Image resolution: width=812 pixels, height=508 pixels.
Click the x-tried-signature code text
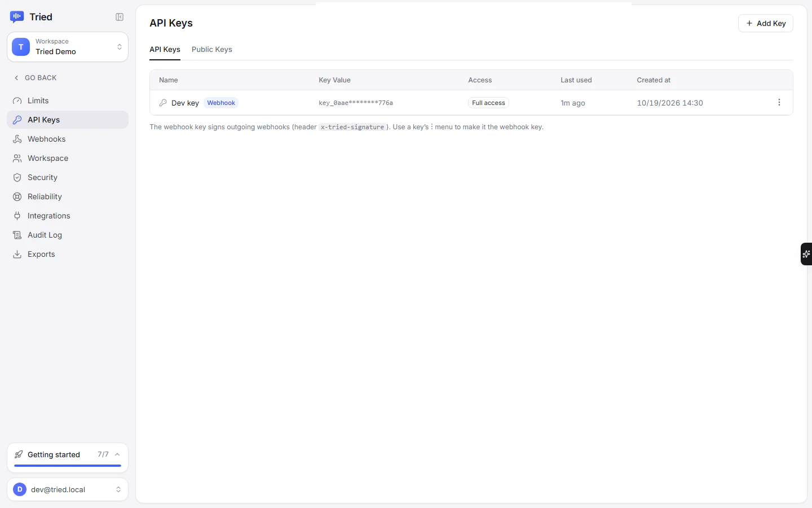352,127
